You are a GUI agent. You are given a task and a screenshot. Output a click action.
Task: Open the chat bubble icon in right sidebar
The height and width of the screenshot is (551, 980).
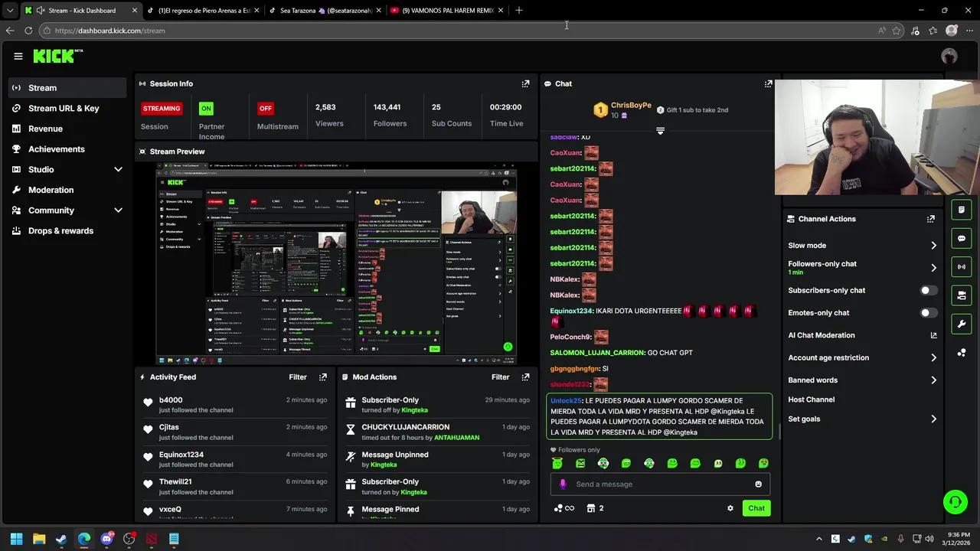(x=962, y=238)
